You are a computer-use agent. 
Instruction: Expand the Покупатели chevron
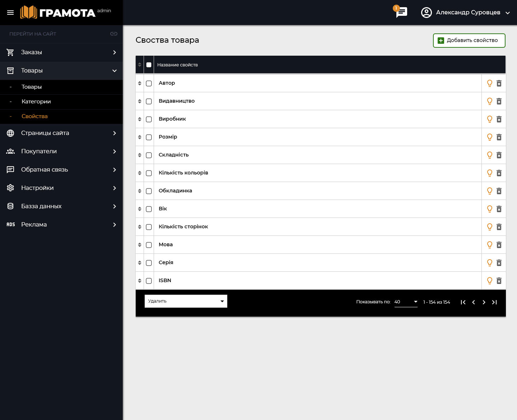[x=115, y=151]
